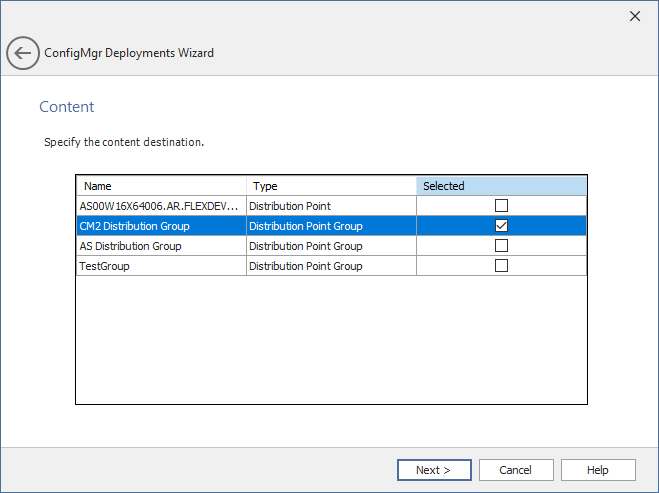This screenshot has width=659, height=493.
Task: Sort list by Type column header
Action: [x=330, y=186]
